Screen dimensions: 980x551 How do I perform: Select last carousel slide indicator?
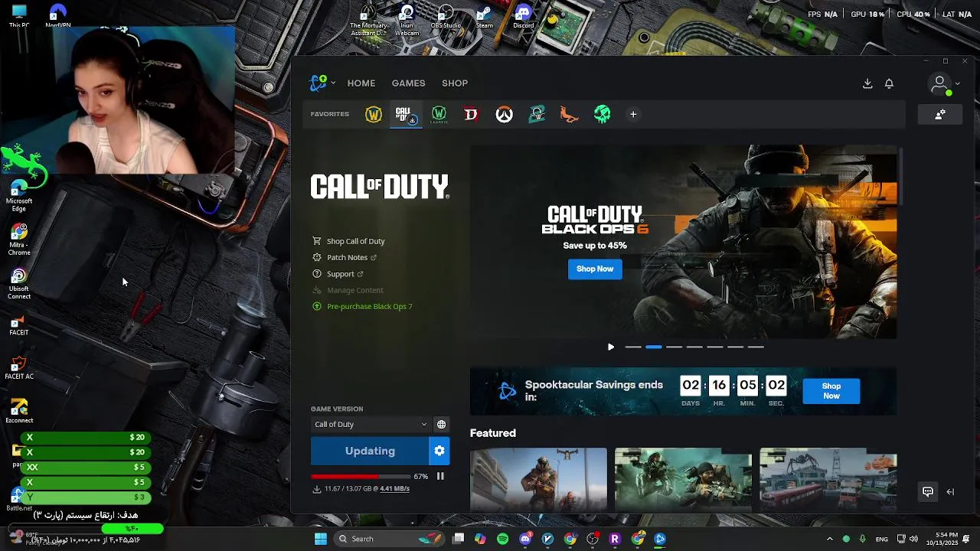[756, 347]
